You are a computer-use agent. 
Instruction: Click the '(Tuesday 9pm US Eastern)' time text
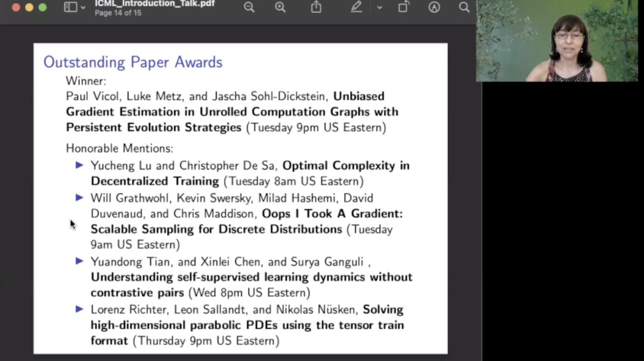click(316, 128)
